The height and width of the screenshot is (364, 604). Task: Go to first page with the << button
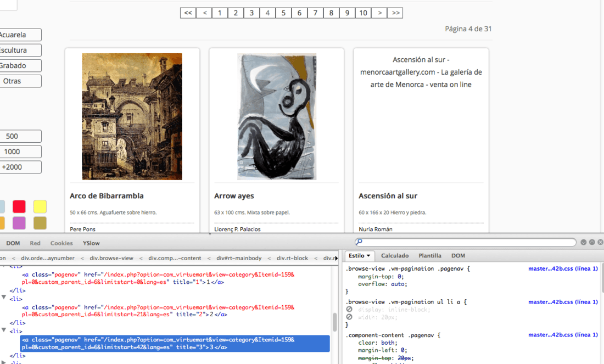tap(188, 13)
